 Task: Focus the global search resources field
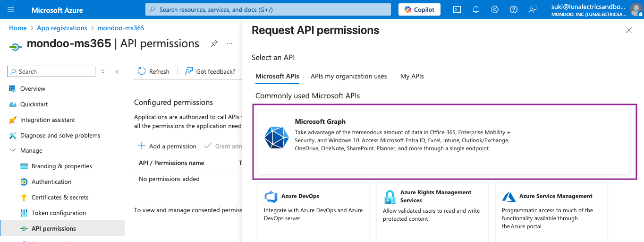(268, 9)
